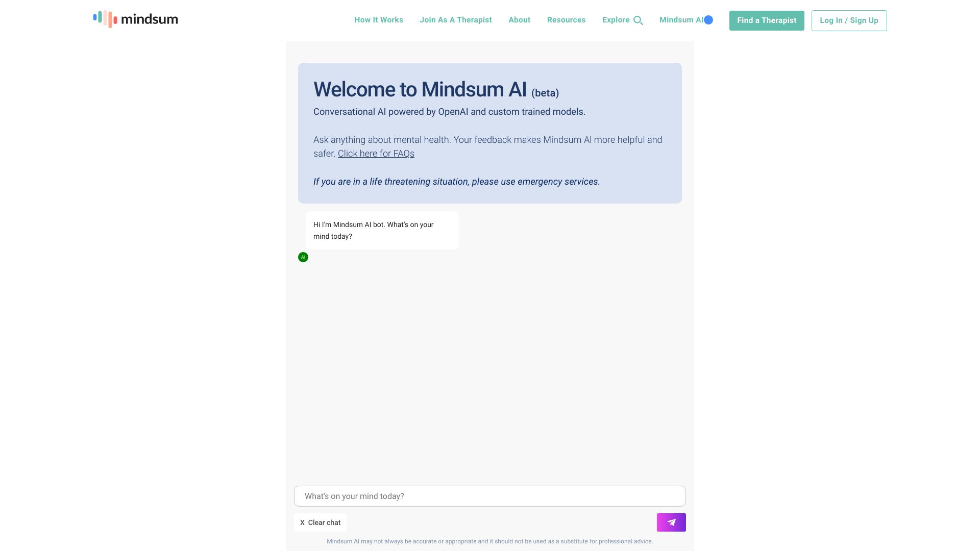Open Mindsum AI nav link
Viewport: 980px width, 551px height.
coord(681,20)
